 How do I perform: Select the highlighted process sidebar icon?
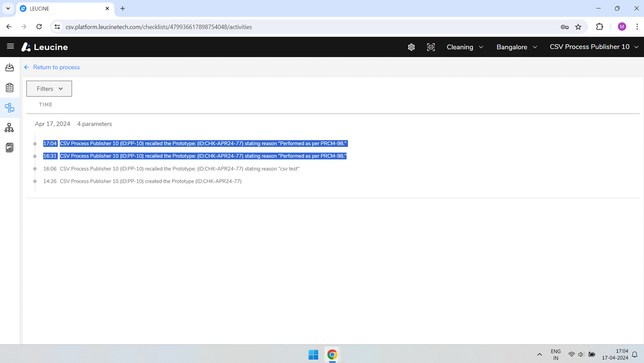coord(10,108)
